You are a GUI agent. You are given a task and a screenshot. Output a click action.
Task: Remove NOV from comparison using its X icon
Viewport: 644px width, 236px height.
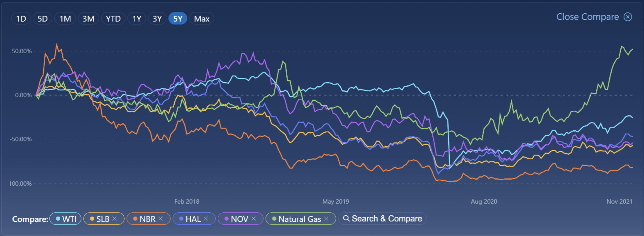pos(254,219)
